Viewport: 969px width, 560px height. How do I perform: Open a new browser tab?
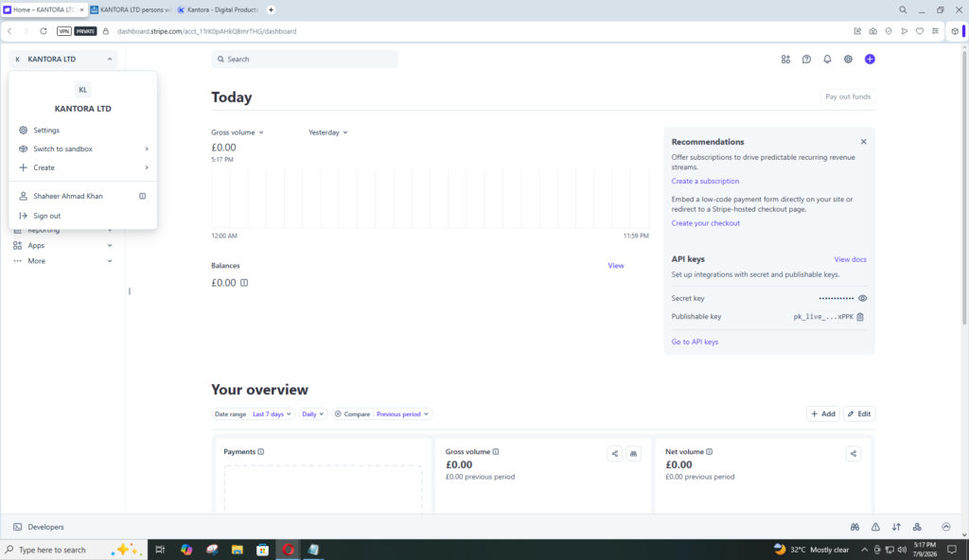271,9
